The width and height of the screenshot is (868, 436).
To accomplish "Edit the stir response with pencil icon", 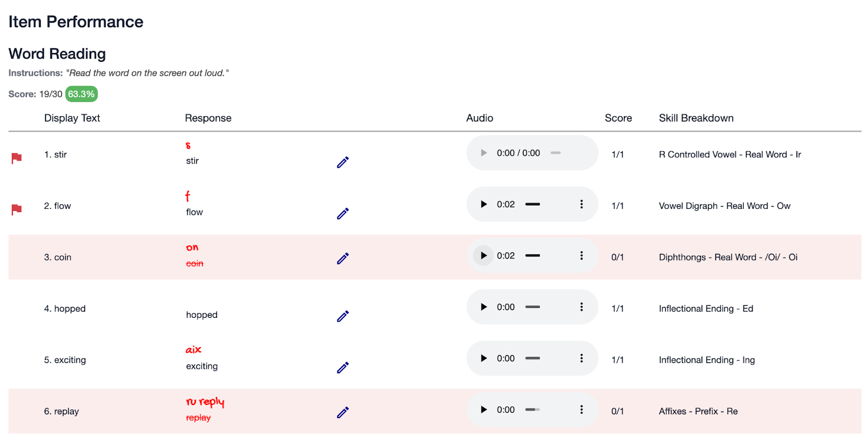I will tap(343, 162).
